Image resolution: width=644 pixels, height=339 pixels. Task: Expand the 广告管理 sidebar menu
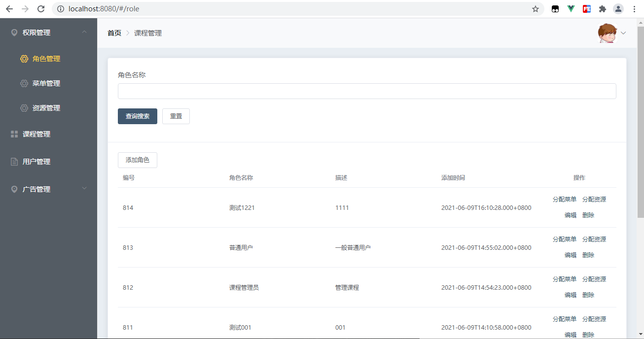point(48,189)
